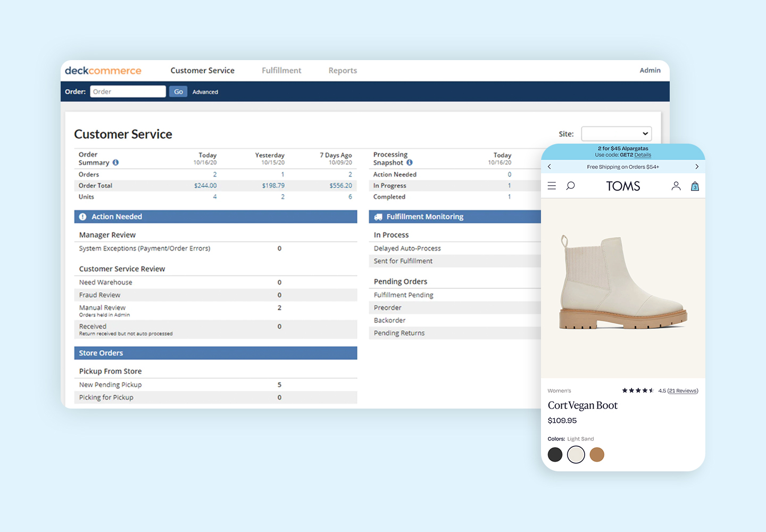Click the TOMS search magnifier icon

(x=570, y=186)
